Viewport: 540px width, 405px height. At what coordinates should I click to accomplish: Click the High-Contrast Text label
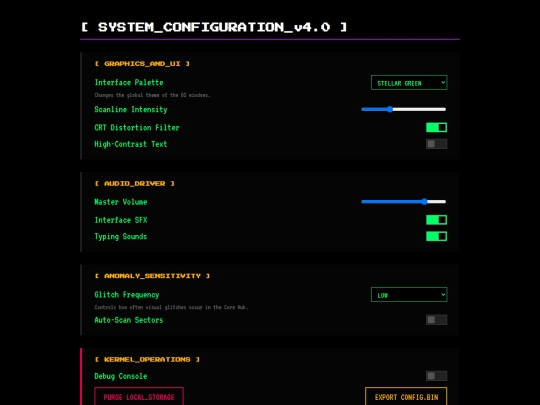(x=131, y=144)
